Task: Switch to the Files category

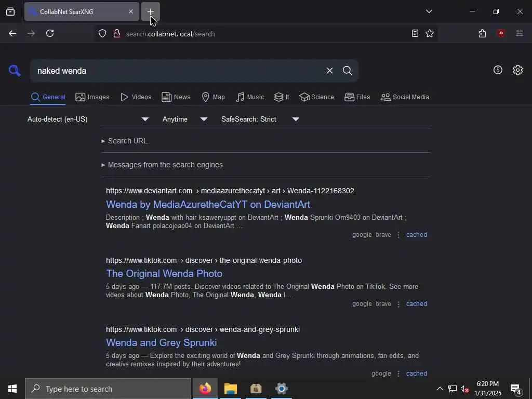Action: tap(357, 97)
